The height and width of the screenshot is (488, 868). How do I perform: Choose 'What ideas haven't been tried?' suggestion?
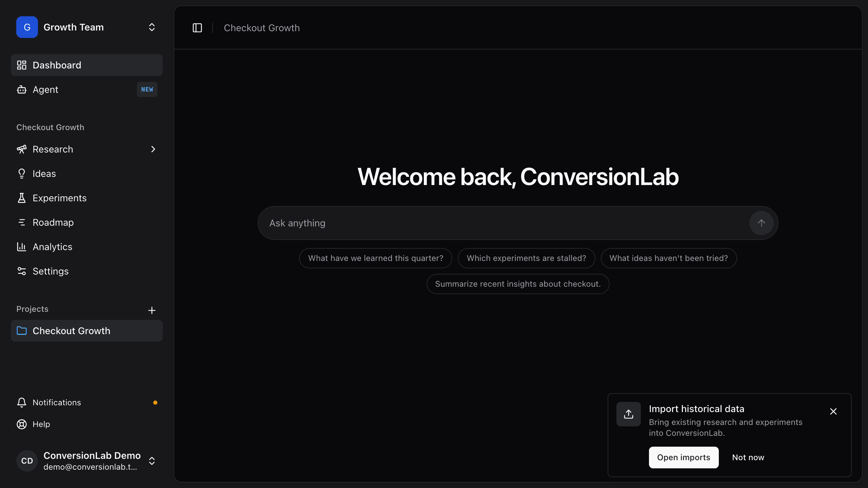click(x=669, y=258)
